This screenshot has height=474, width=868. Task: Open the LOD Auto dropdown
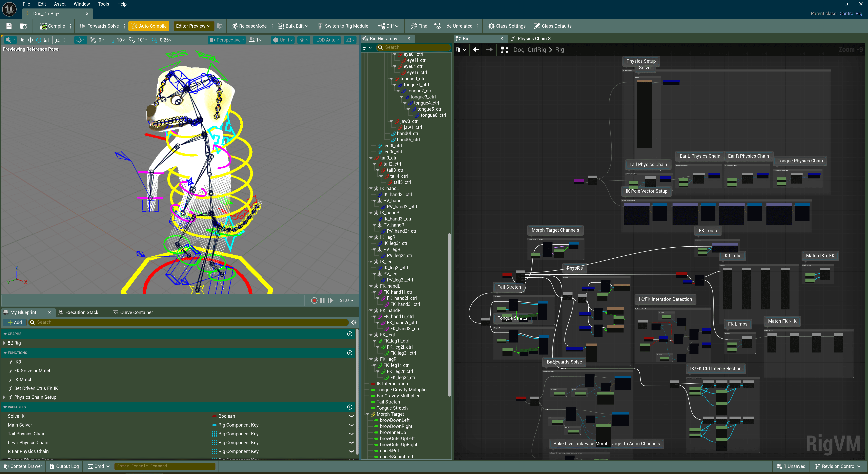327,40
